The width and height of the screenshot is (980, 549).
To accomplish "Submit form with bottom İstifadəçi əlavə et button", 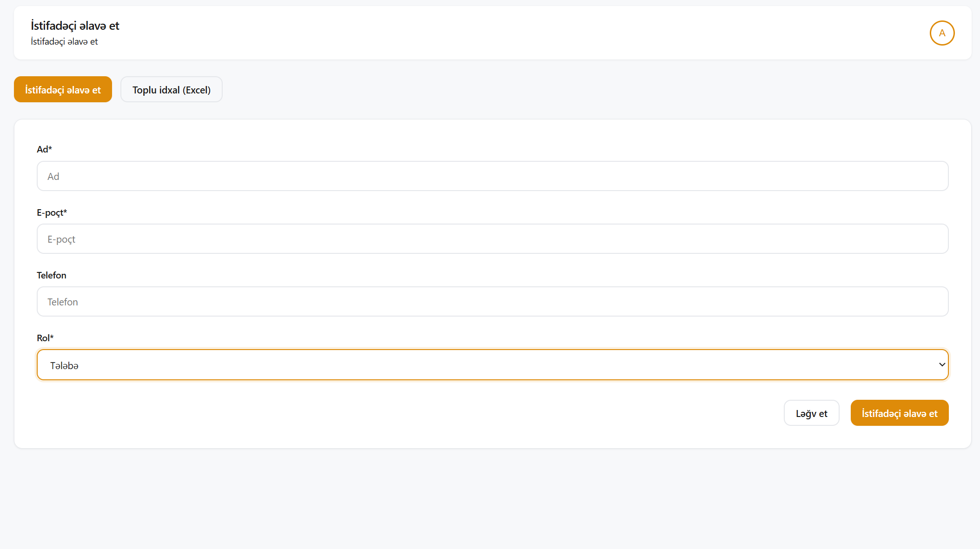I will 899,413.
